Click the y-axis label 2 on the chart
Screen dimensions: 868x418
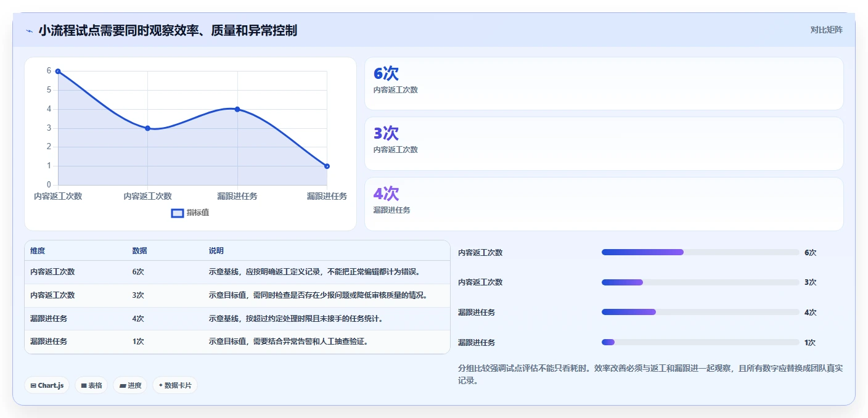coord(49,147)
